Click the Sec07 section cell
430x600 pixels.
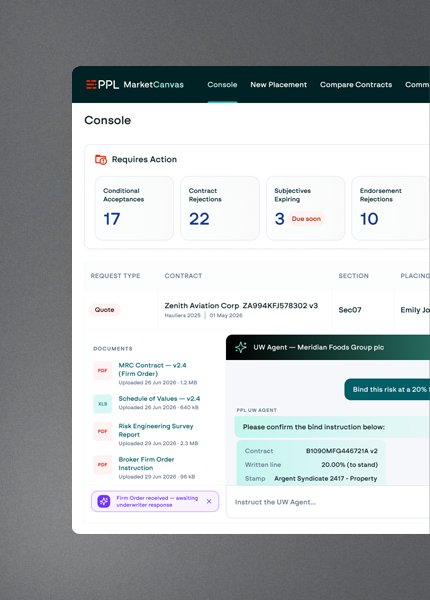350,310
